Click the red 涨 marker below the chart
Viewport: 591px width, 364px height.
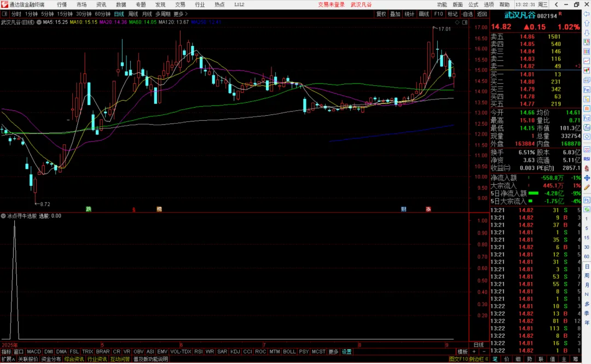pos(428,209)
